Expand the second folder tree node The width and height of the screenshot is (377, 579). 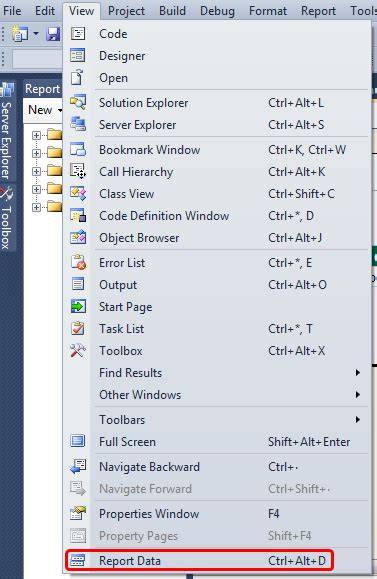[36, 153]
